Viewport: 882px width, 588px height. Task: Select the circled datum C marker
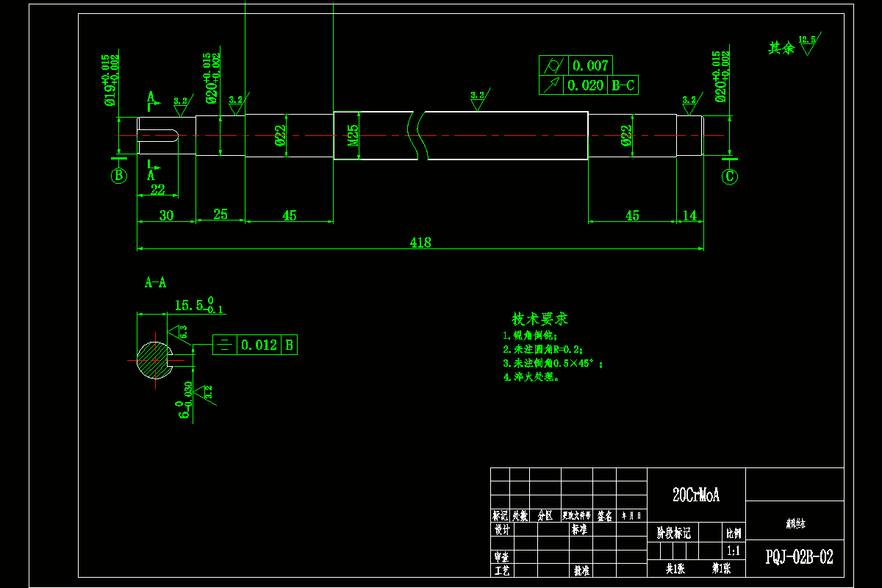pos(729,176)
